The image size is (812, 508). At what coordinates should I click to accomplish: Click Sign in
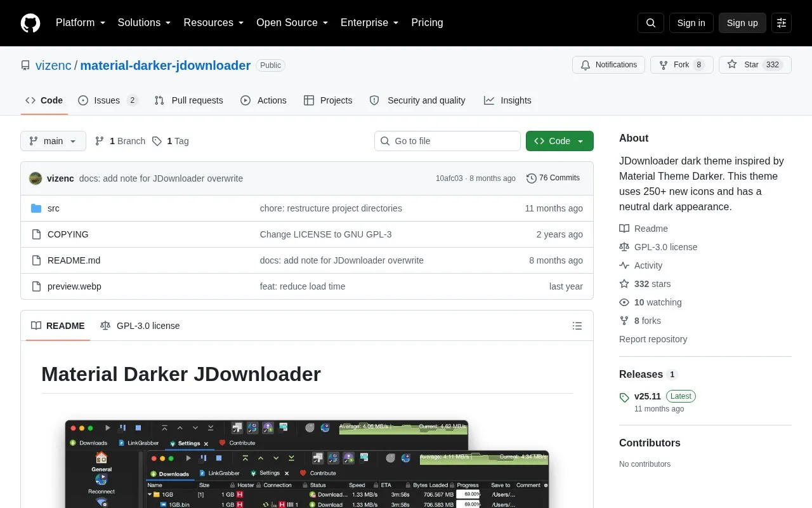click(x=691, y=23)
